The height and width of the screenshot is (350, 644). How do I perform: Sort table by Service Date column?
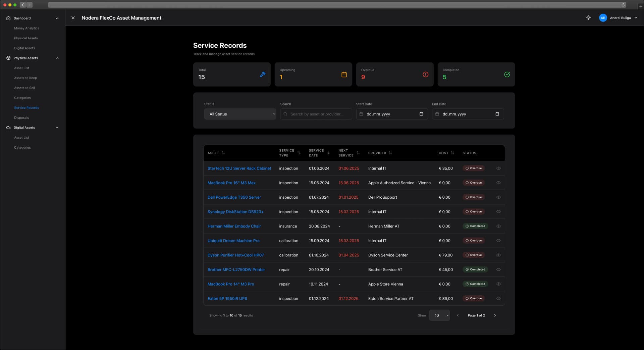(328, 153)
